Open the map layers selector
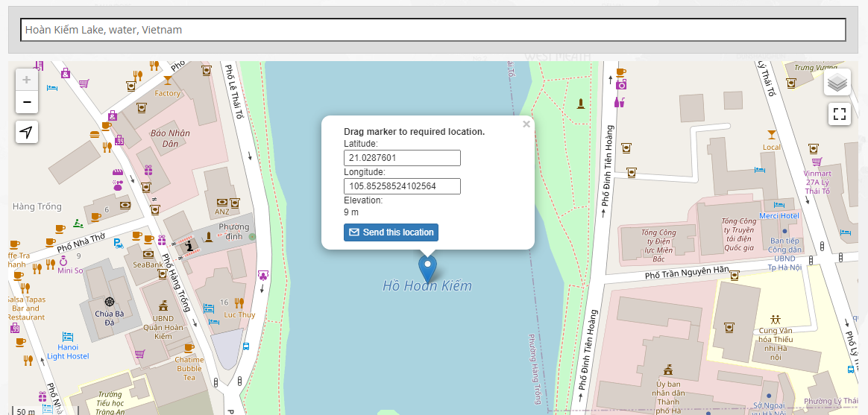 [837, 83]
